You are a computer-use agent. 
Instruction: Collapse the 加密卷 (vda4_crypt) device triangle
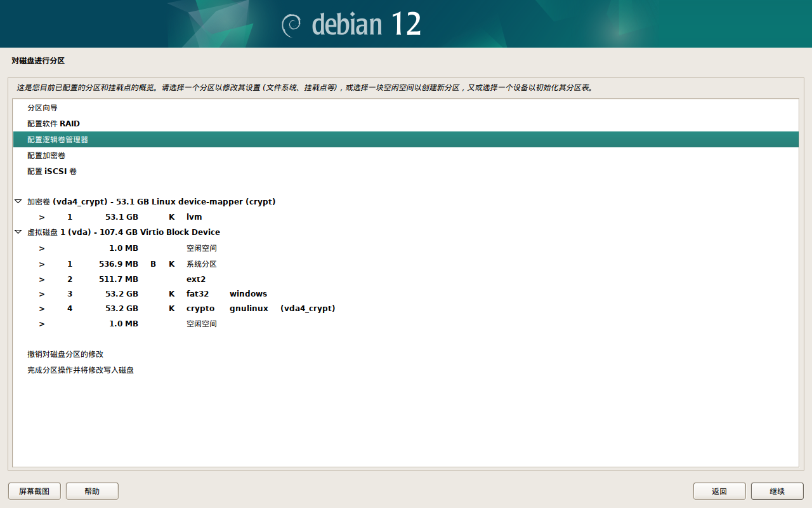(x=18, y=201)
